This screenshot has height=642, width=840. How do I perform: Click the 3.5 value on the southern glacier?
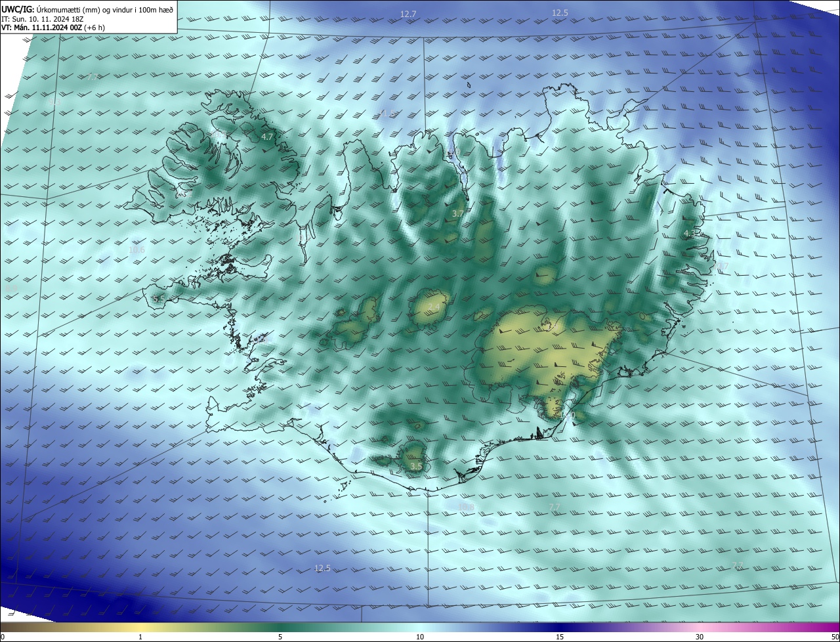[416, 467]
